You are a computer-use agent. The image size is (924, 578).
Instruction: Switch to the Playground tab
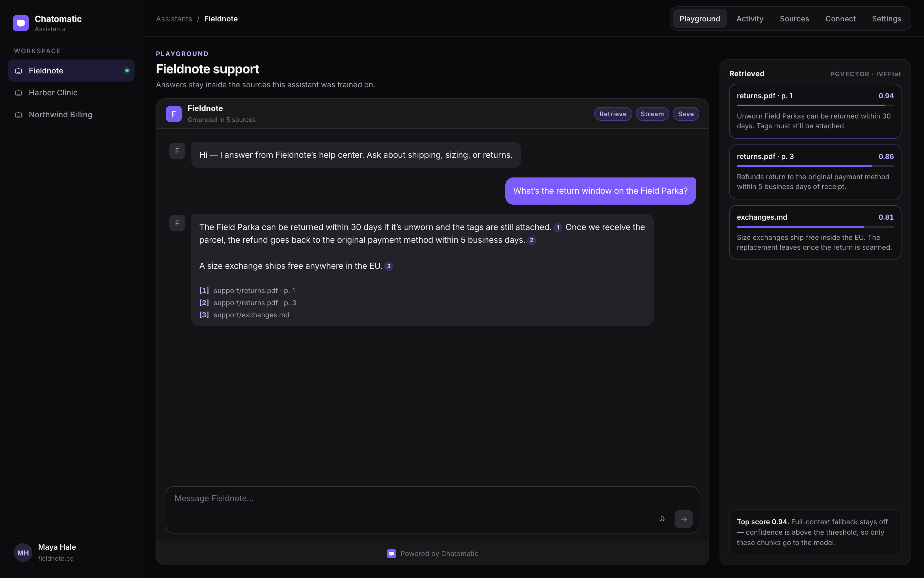(699, 19)
